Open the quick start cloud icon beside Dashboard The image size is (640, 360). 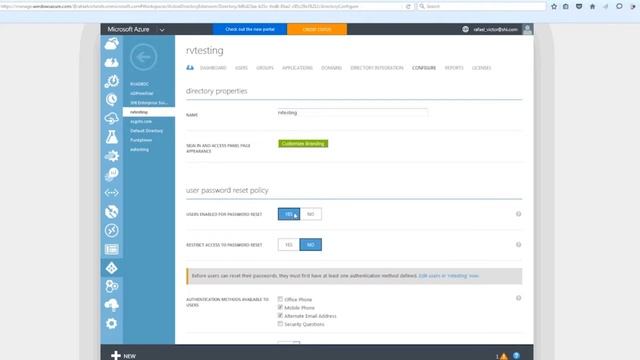tap(190, 67)
